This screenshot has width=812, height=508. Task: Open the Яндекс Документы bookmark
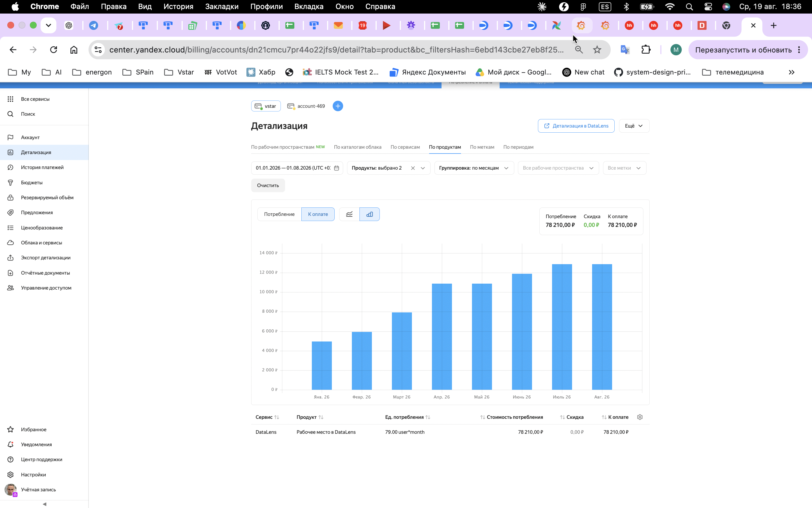427,72
